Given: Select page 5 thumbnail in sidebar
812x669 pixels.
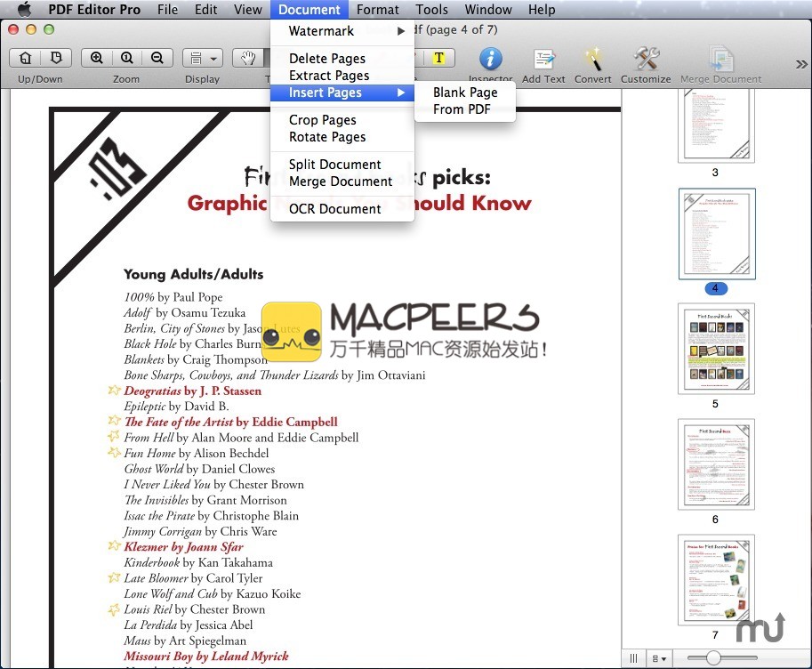Looking at the screenshot, I should [716, 349].
